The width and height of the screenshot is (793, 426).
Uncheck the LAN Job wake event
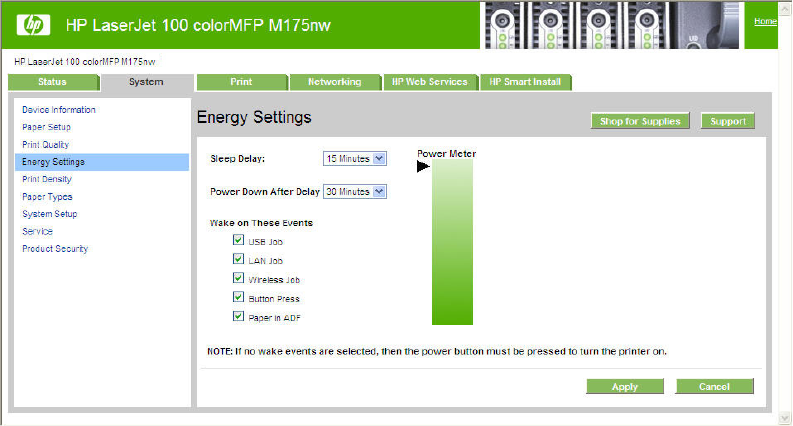point(238,259)
